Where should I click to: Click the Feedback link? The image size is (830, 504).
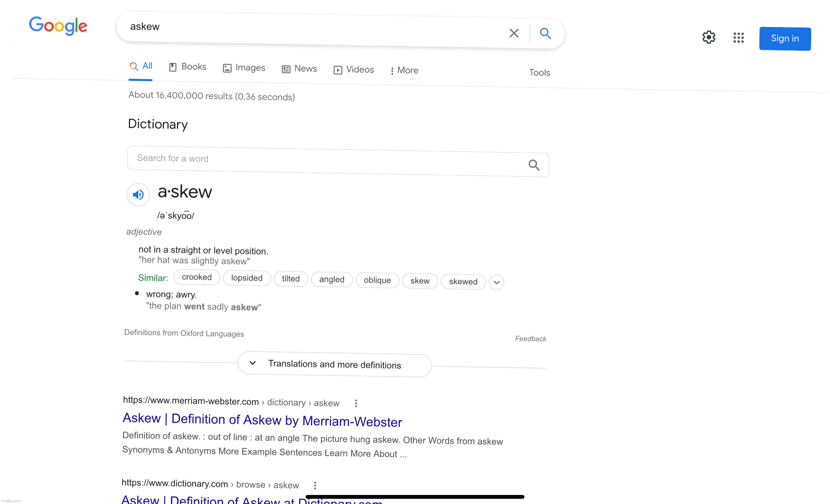[530, 339]
